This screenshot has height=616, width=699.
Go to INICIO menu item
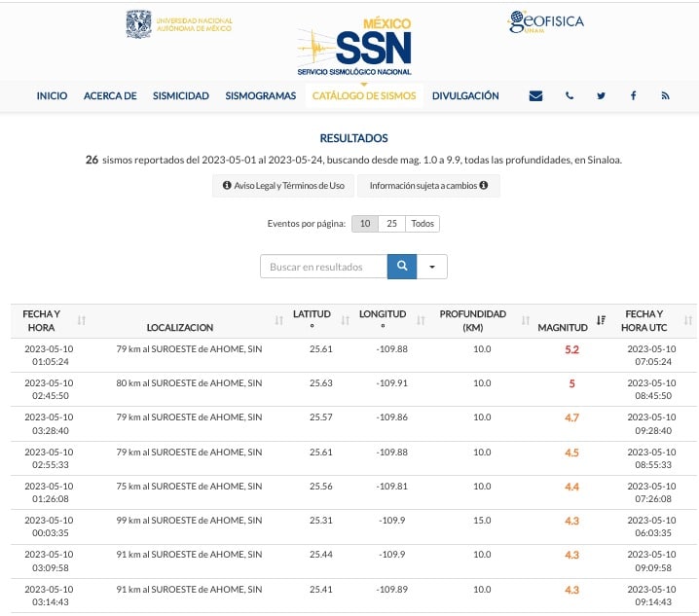(x=52, y=95)
